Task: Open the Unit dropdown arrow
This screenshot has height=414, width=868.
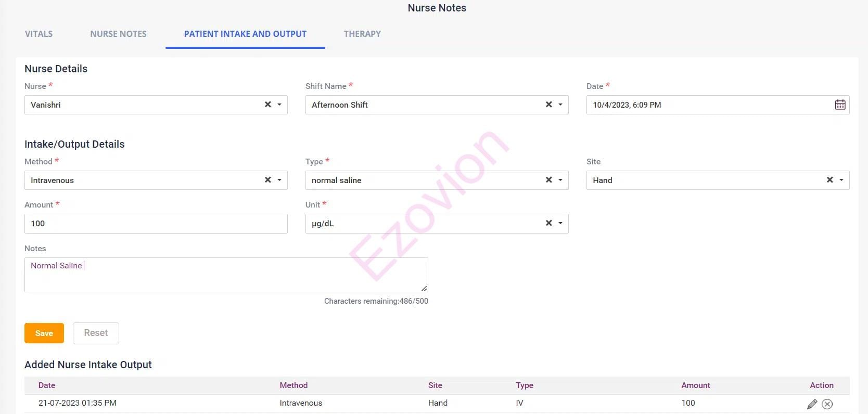Action: pyautogui.click(x=560, y=223)
